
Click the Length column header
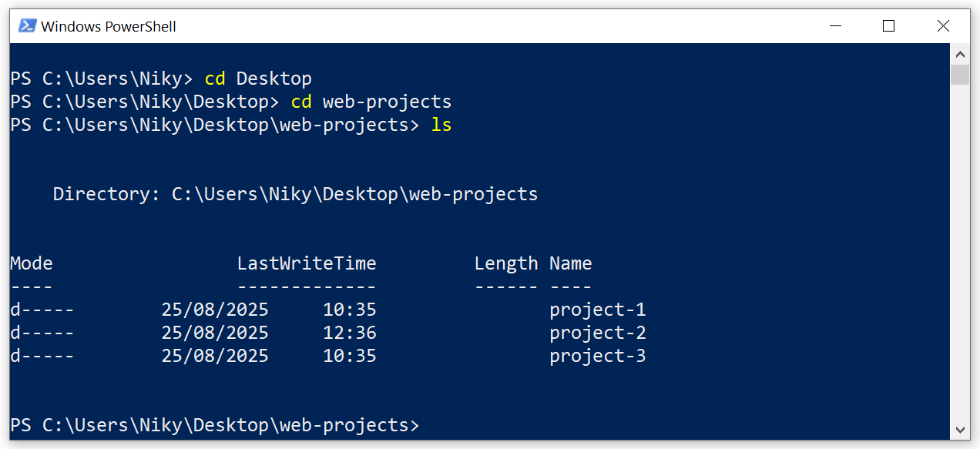tap(506, 263)
